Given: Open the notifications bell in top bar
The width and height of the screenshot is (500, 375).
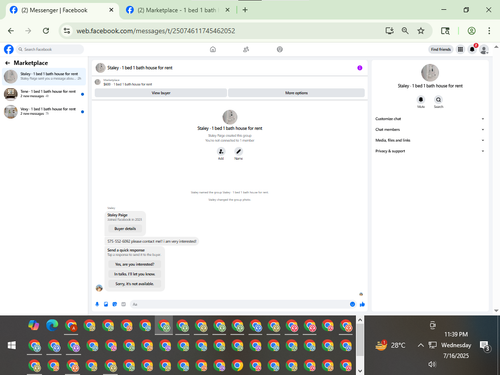Looking at the screenshot, I should (x=472, y=49).
